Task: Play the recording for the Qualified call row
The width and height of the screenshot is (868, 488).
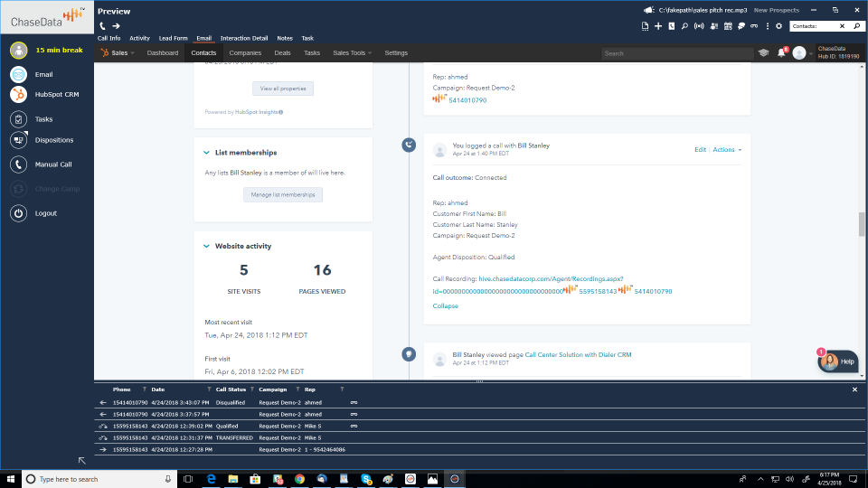Action: [354, 426]
